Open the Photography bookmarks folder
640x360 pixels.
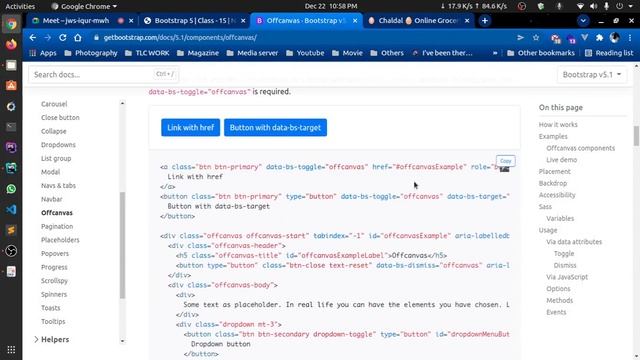(x=91, y=53)
